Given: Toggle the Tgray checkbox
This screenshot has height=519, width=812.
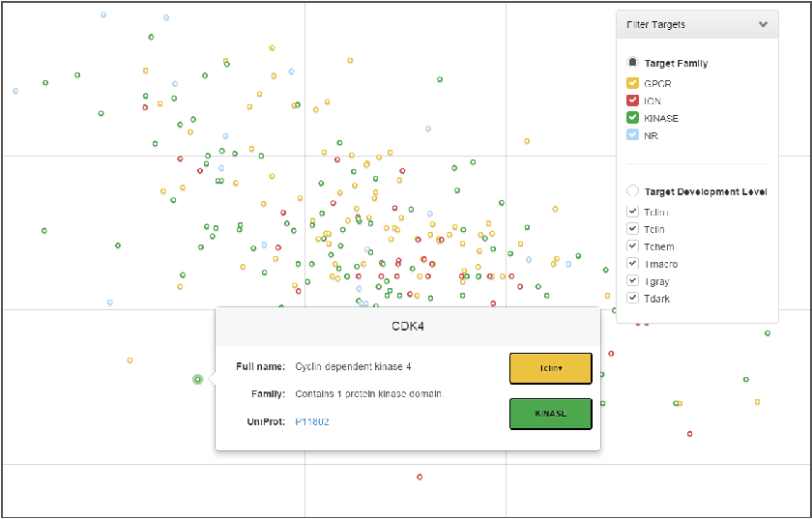Looking at the screenshot, I should [632, 281].
